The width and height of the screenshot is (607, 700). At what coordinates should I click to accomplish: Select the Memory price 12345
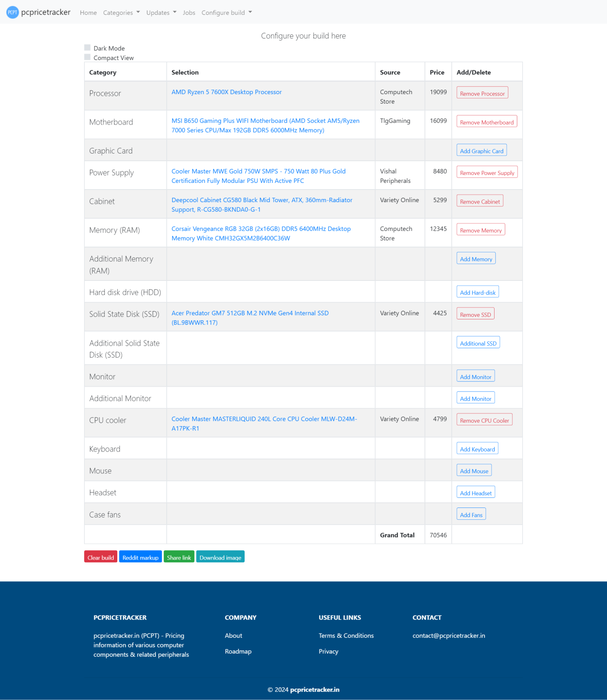pyautogui.click(x=438, y=229)
